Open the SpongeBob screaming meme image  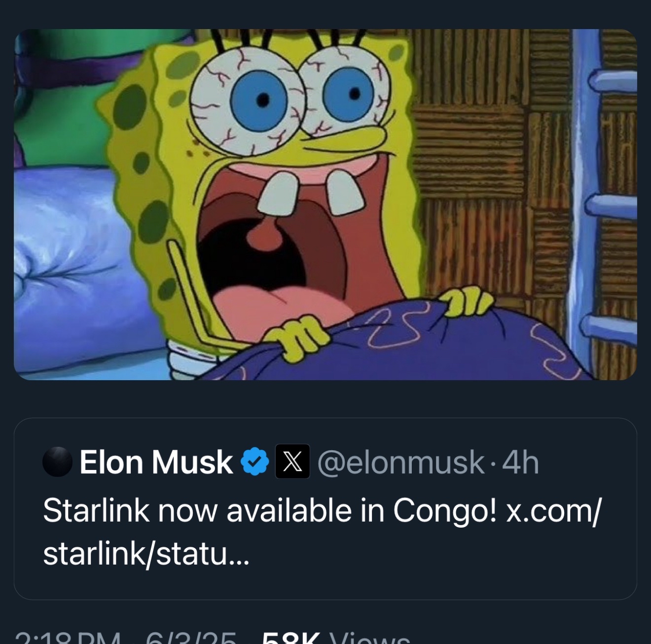coord(325,205)
